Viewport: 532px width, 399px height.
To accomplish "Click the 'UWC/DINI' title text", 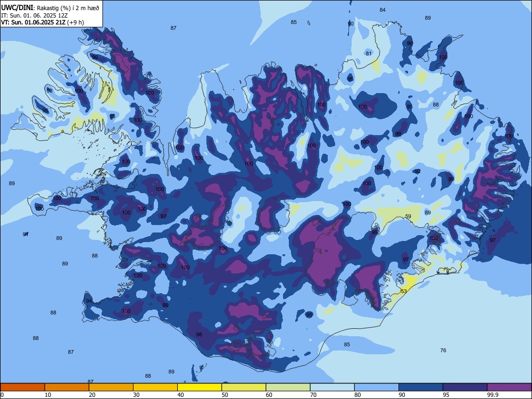I will pos(17,8).
